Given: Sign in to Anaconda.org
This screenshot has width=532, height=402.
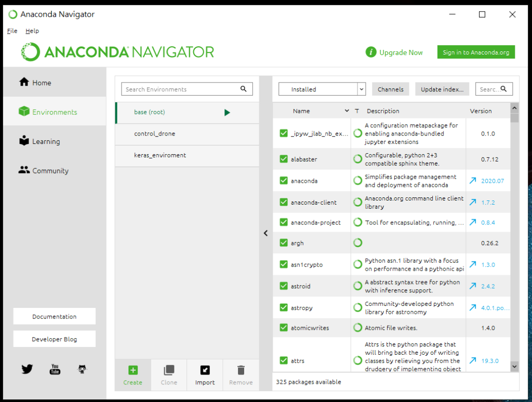Looking at the screenshot, I should pos(475,52).
